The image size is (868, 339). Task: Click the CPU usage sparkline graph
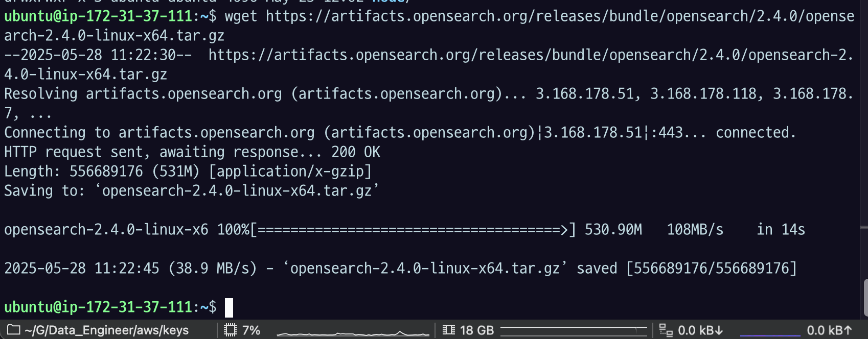[353, 333]
